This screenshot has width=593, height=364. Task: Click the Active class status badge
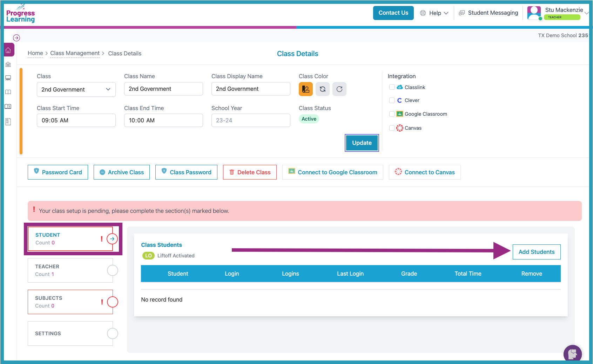[309, 119]
